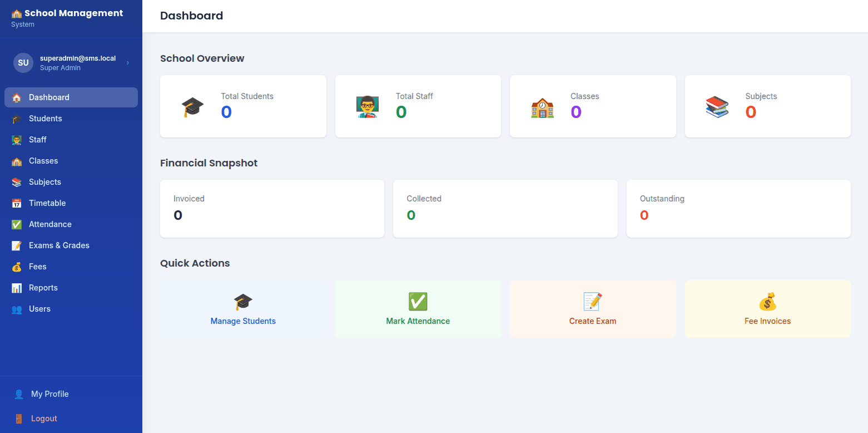Open My Profile link
Screen dimensions: 868x433
[x=71, y=394]
